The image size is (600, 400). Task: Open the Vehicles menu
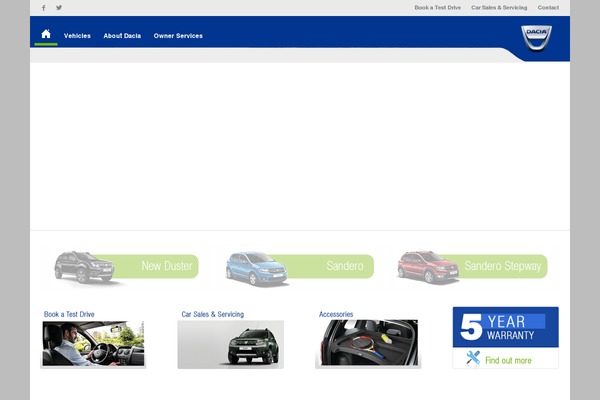77,36
